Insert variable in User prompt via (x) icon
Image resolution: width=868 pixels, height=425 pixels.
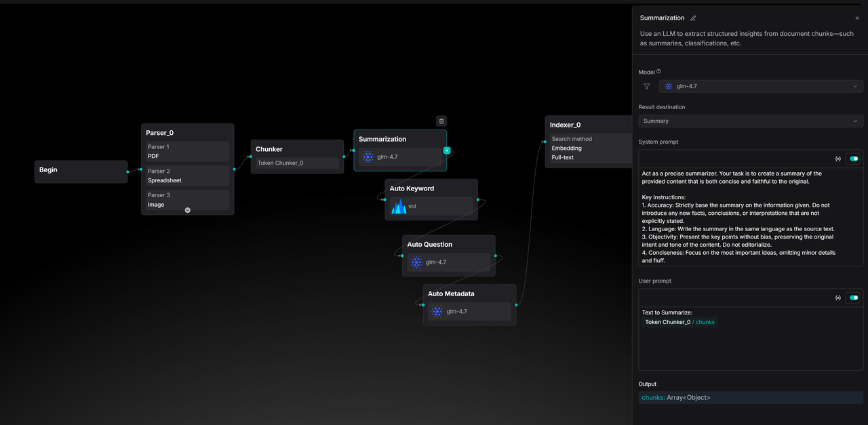837,298
